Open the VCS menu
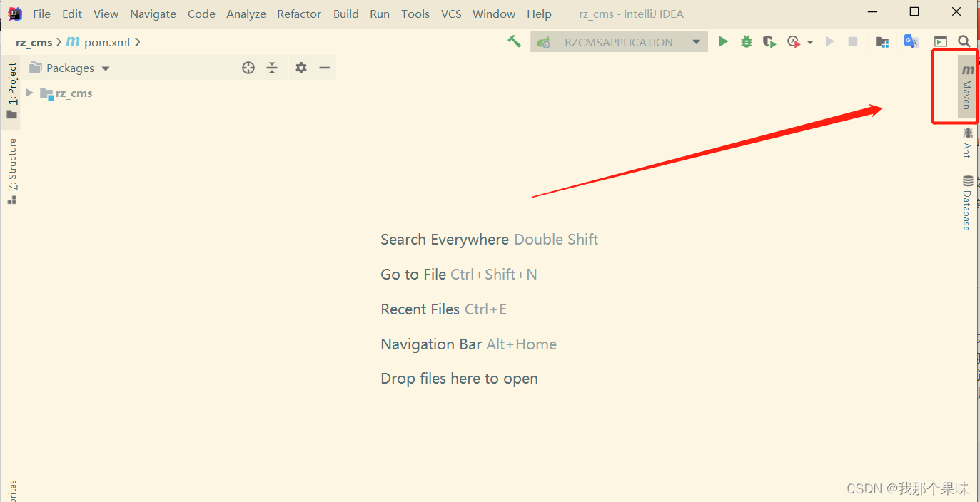Image resolution: width=980 pixels, height=502 pixels. pyautogui.click(x=451, y=14)
